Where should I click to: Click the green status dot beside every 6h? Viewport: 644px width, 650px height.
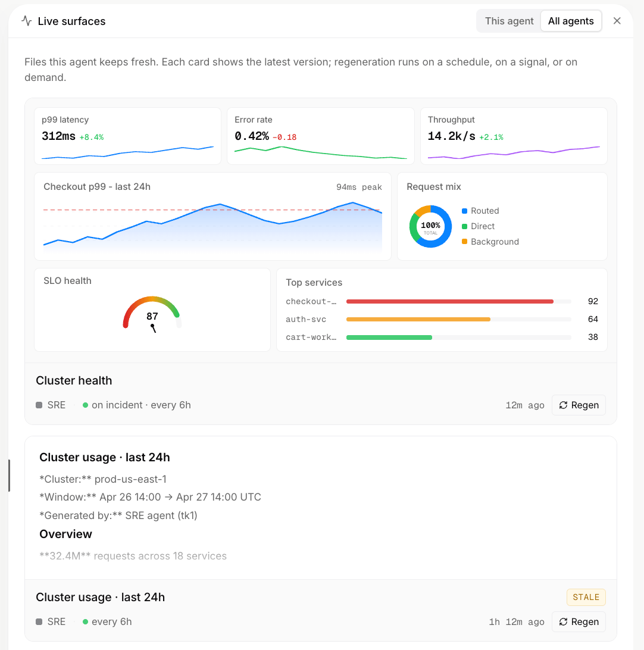pos(85,622)
